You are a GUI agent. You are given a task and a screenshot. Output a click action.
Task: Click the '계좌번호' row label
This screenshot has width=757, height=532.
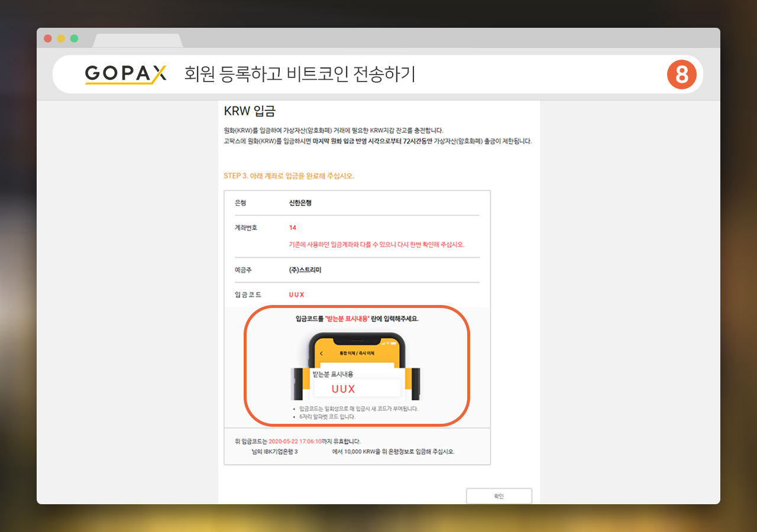tap(246, 228)
